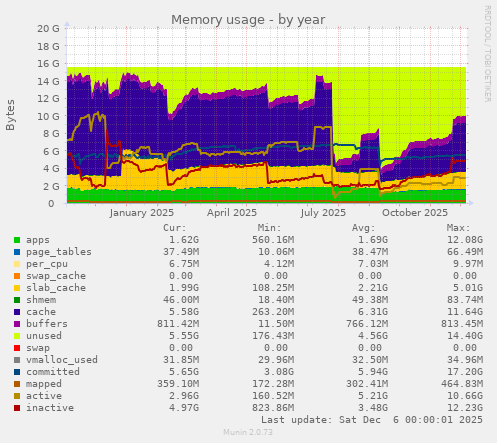Image resolution: width=497 pixels, height=443 pixels.
Task: Click the vmalloc_used current value 31.85M
Action: (181, 360)
